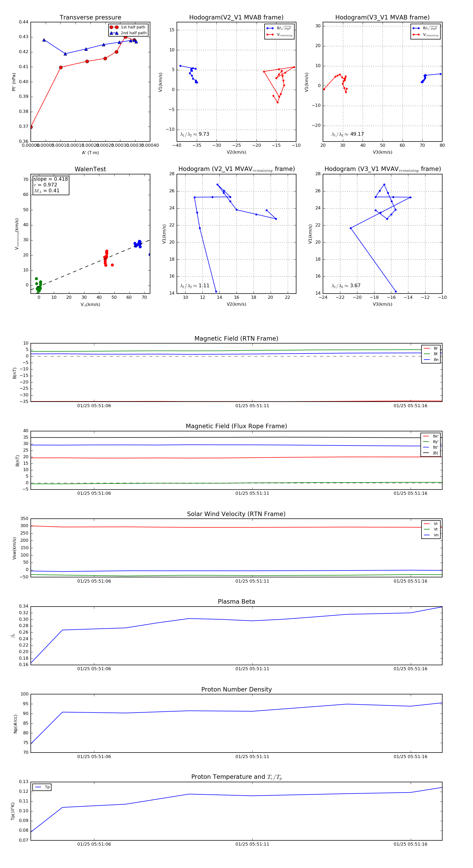Screen dimensions: 473x868
Task: Click the 'Vr' legend entry
Action: 431,524
